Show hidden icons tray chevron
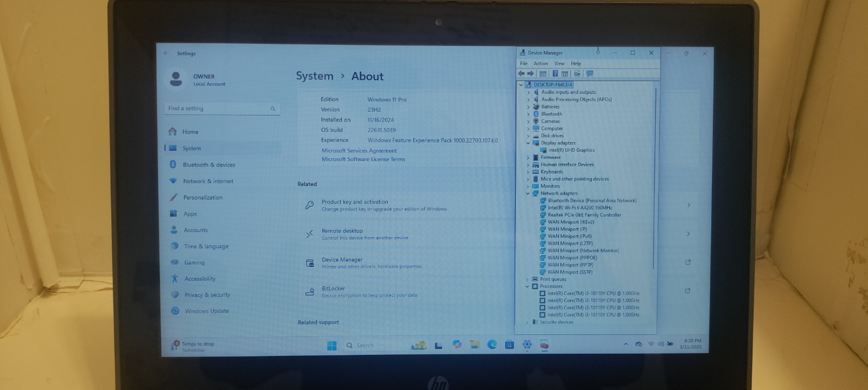 tap(626, 344)
